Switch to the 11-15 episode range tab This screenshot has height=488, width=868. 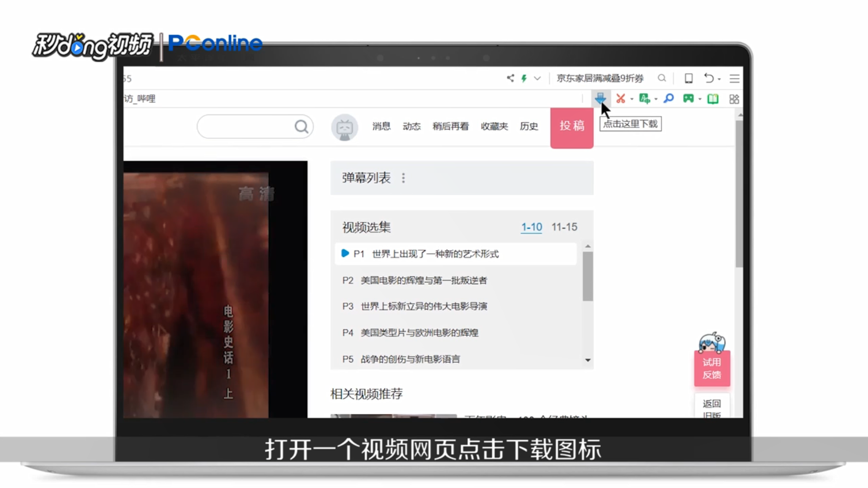pyautogui.click(x=564, y=227)
